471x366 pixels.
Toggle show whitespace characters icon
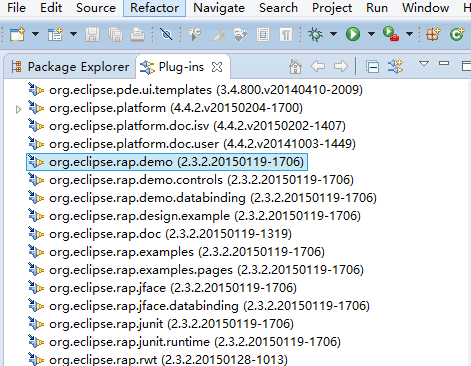[286, 34]
